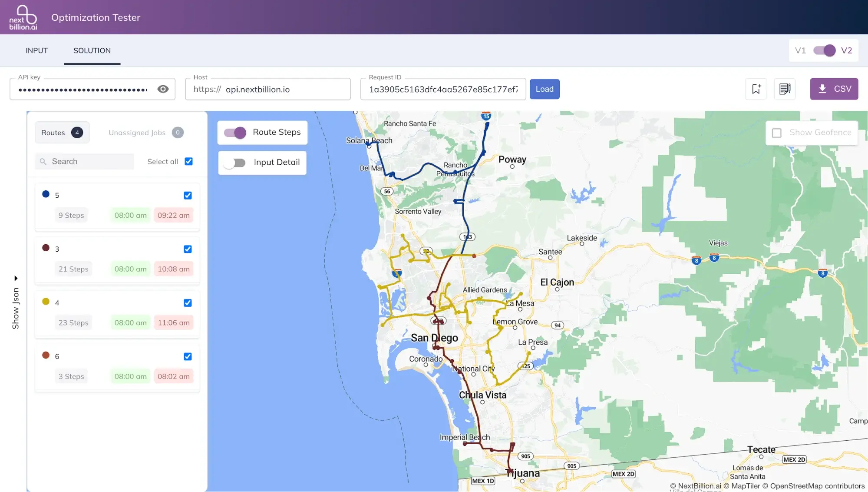Click the bookmark/save icon

(756, 89)
